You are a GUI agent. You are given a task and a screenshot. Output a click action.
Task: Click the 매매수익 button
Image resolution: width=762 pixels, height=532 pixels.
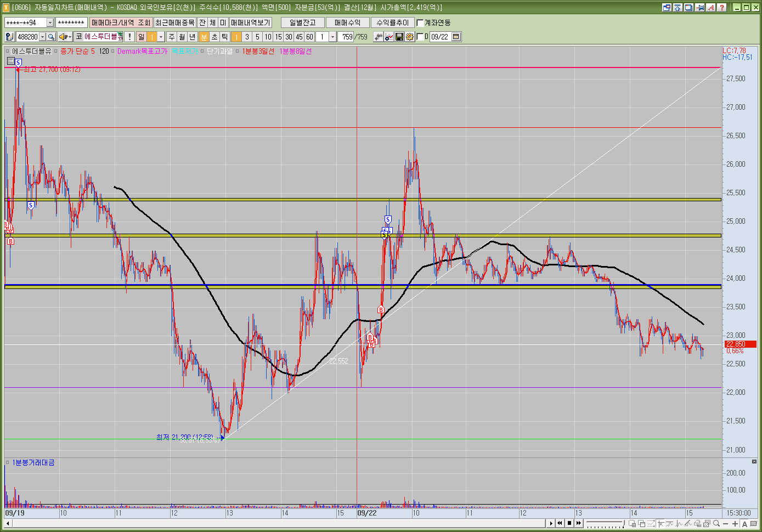348,22
